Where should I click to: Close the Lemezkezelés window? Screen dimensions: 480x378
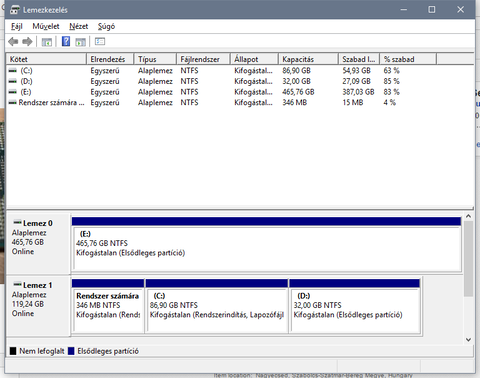tap(461, 10)
